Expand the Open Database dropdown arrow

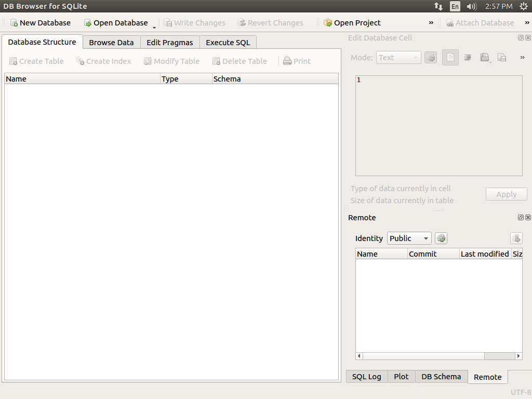click(154, 27)
